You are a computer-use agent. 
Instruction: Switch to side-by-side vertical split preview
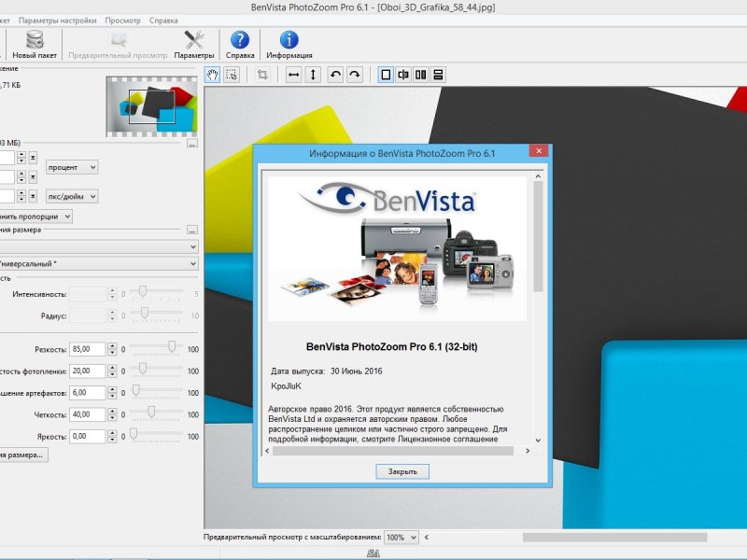click(421, 75)
